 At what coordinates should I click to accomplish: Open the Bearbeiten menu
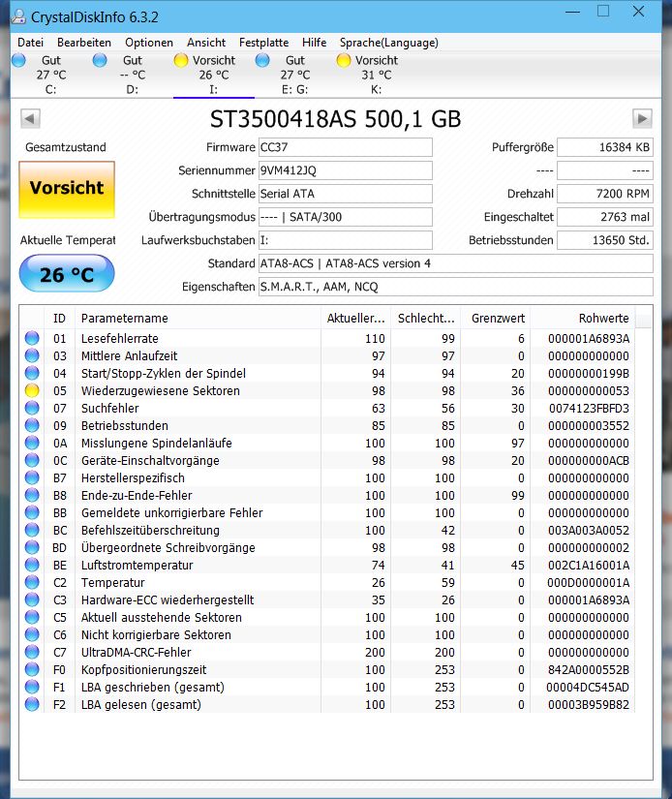(84, 43)
